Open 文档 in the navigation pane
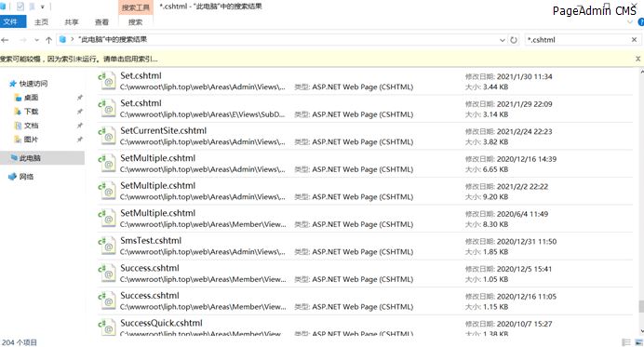 pyautogui.click(x=31, y=126)
